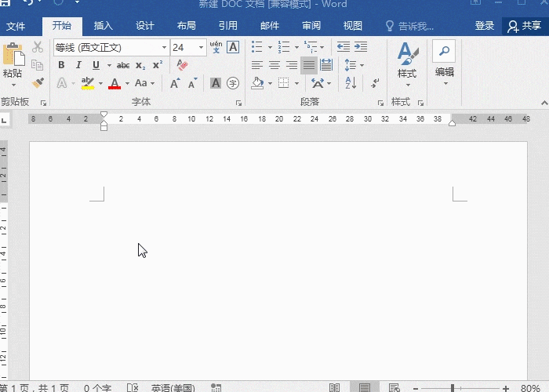Click the Cut scissors icon
Screen dimensions: 549x392
(x=38, y=47)
